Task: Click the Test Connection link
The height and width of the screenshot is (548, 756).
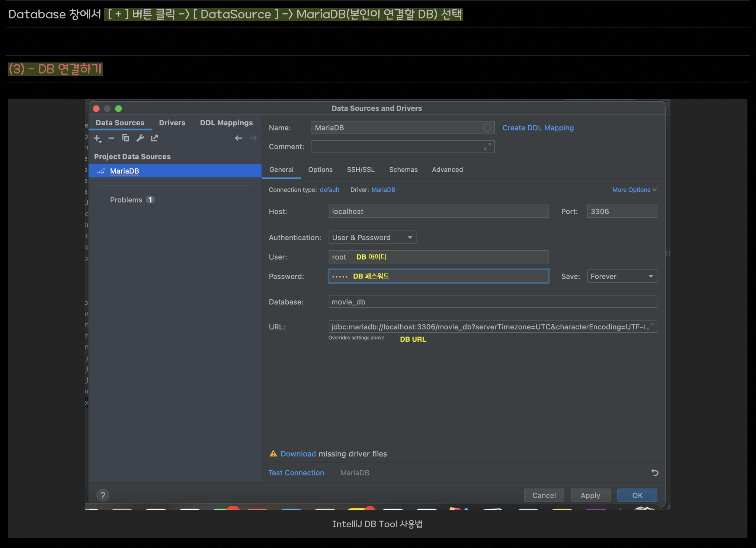Action: click(296, 473)
